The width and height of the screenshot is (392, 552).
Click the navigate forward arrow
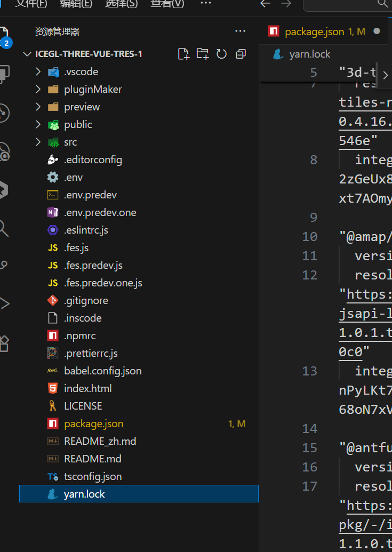pyautogui.click(x=286, y=4)
